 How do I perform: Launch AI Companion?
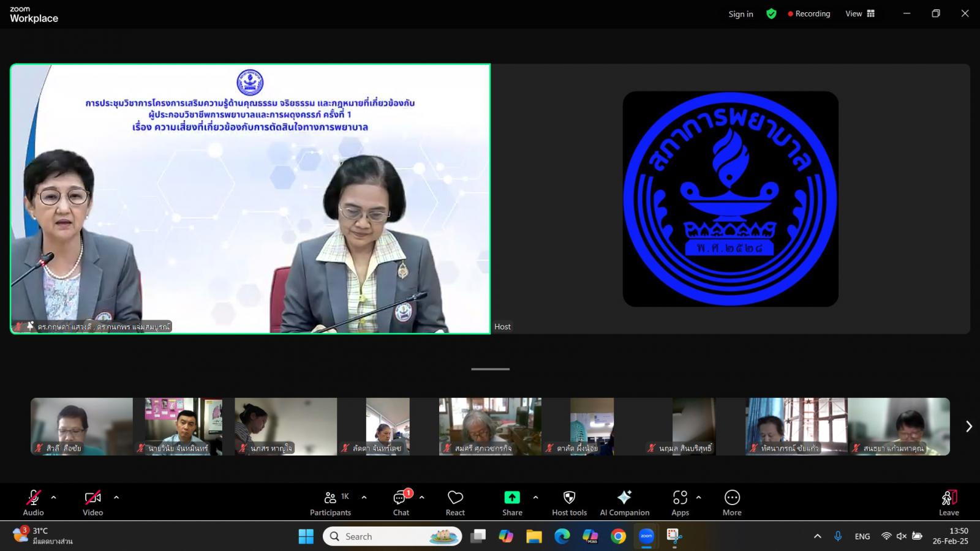[624, 503]
